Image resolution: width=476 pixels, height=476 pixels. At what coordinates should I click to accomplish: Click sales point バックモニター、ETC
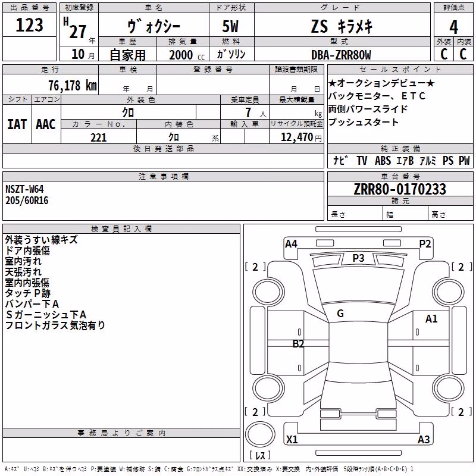(377, 96)
